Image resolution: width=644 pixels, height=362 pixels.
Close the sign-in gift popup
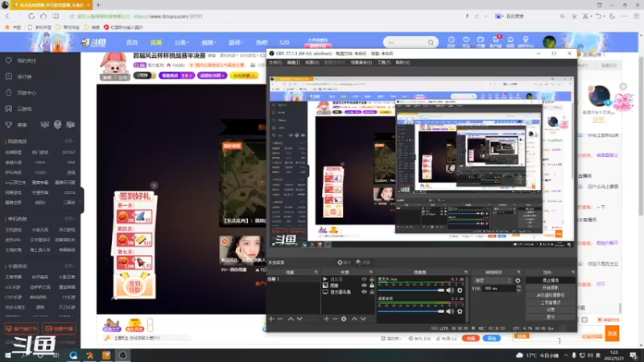(x=154, y=186)
